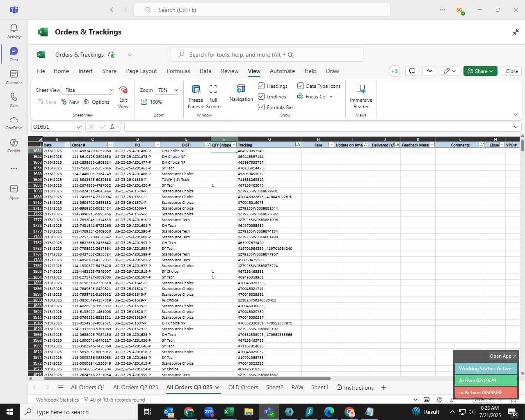Open the Date column filter dropdown
The width and height of the screenshot is (525, 420).
coord(67,145)
